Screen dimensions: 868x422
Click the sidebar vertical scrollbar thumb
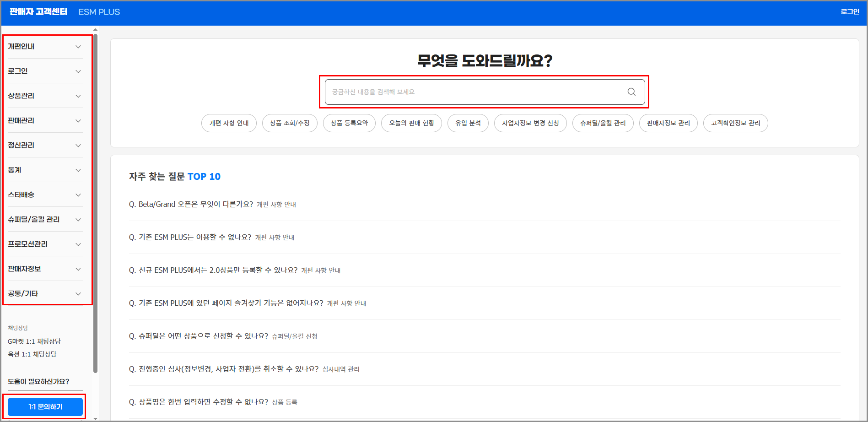tap(95, 203)
